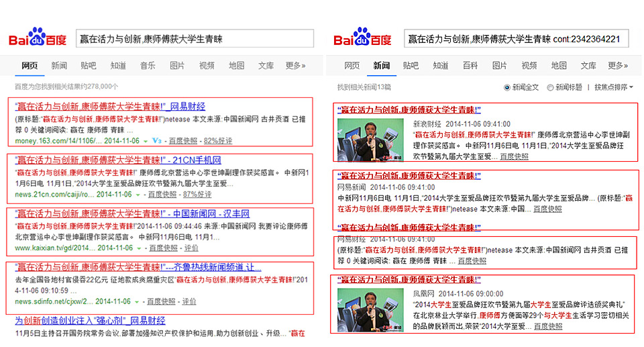The height and width of the screenshot is (347, 644).
Task: Click the V3 badge on money.163.com result
Action: pyautogui.click(x=156, y=140)
